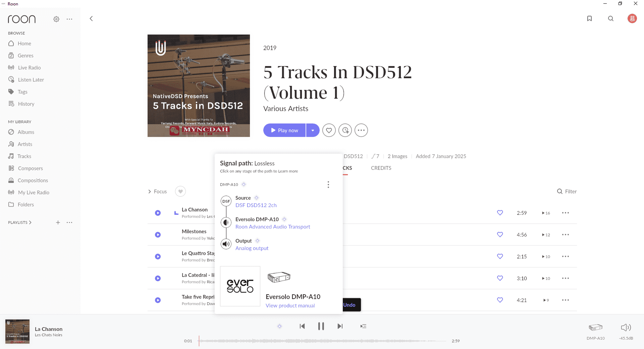Go back with the left arrow
Viewport: 644px width, 349px height.
[91, 18]
